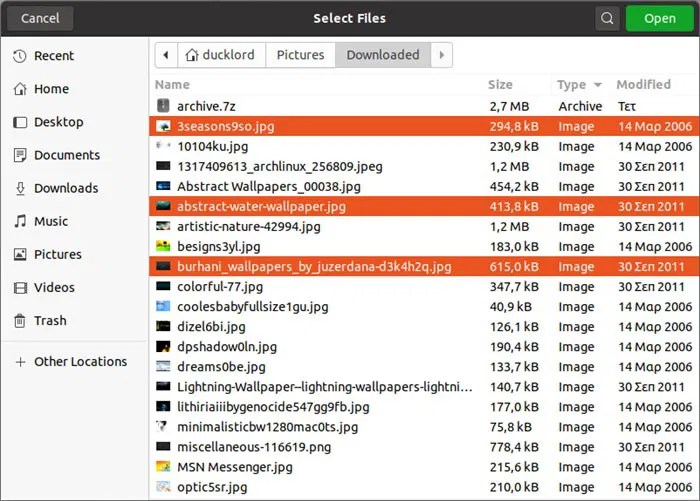Cancel the file selection dialog
Image resolution: width=700 pixels, height=501 pixels.
coord(40,18)
